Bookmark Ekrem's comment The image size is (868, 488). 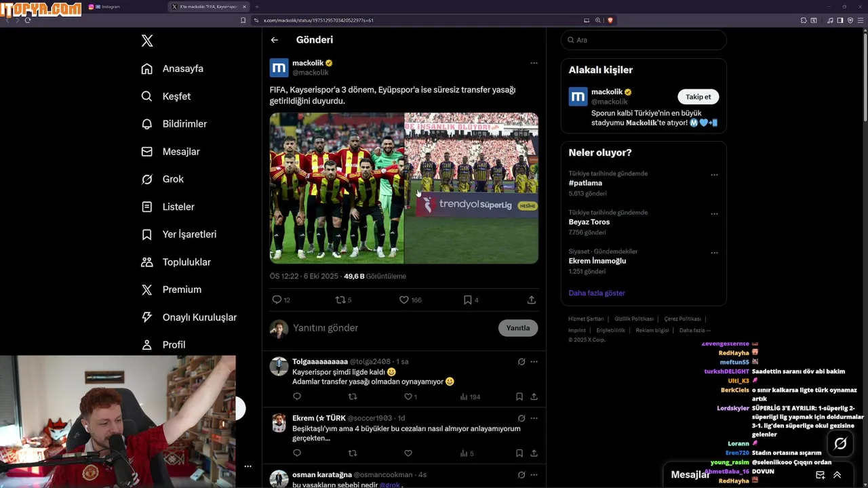[519, 453]
